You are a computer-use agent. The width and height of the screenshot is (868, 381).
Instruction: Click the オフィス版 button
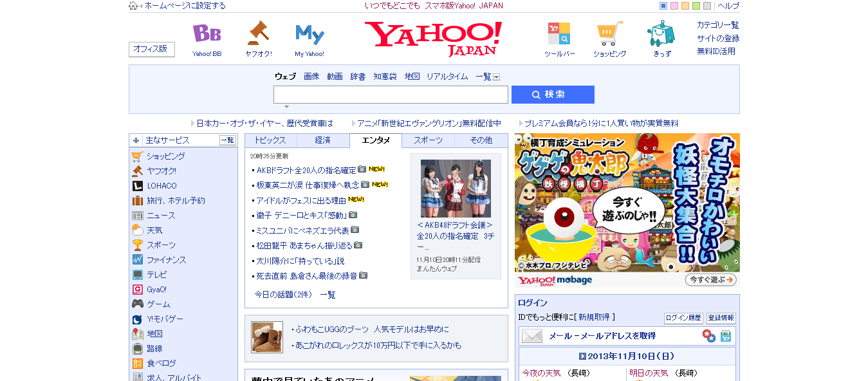[x=152, y=49]
